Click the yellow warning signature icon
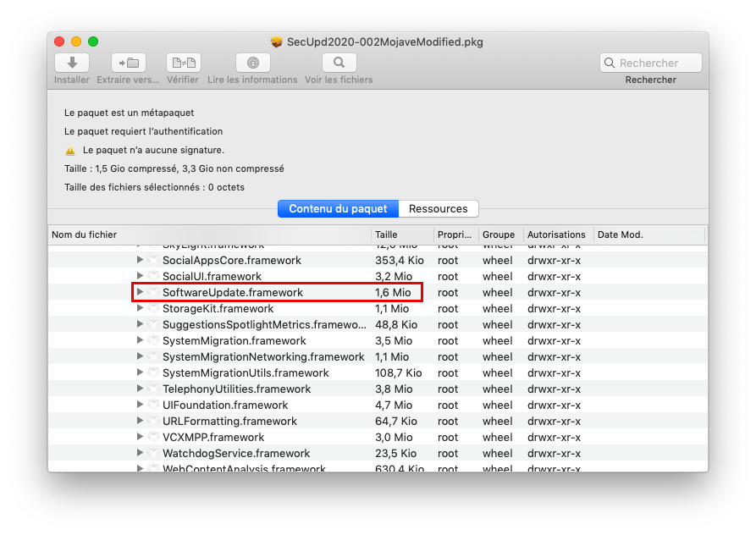The image size is (756, 535). 70,151
